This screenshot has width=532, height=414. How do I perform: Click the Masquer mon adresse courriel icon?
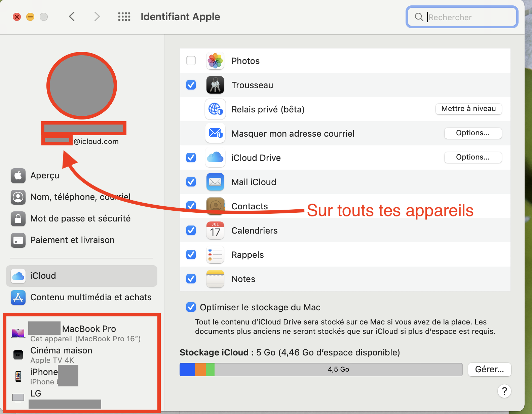pyautogui.click(x=215, y=134)
